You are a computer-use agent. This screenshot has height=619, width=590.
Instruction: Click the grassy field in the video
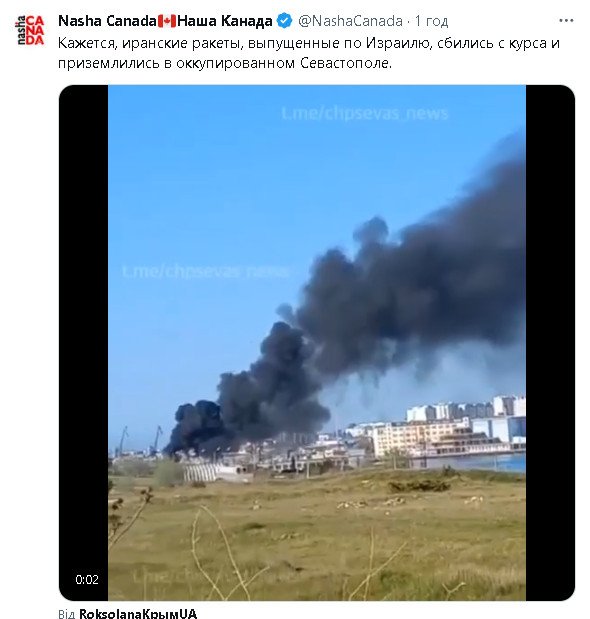(317, 537)
